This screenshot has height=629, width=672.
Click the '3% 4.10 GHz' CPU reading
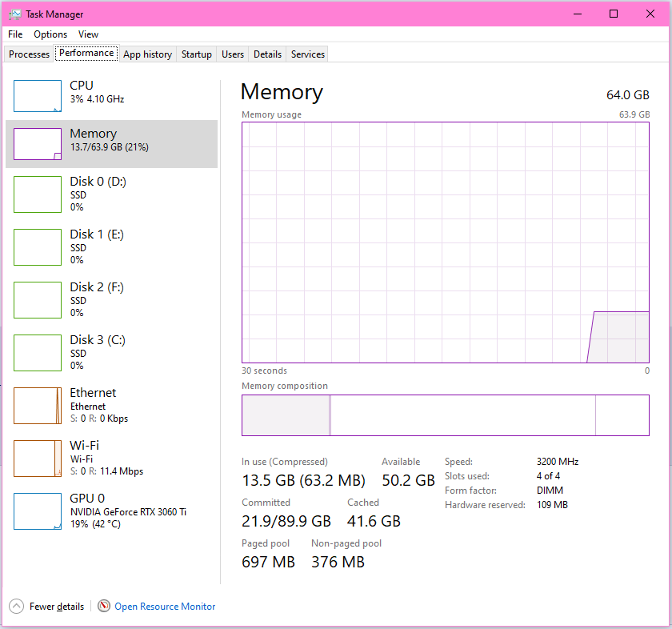[98, 99]
